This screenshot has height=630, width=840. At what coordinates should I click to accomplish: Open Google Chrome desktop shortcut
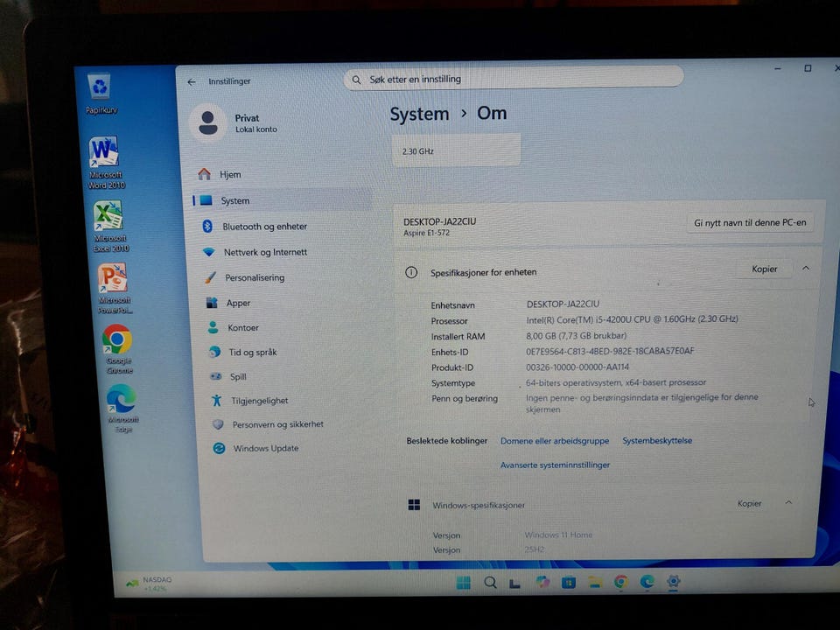[x=118, y=349]
